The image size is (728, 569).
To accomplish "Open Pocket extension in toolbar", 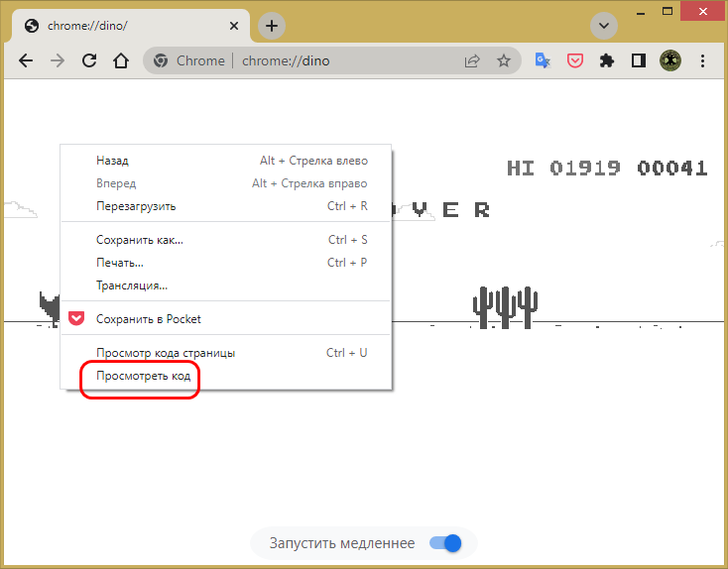I will (575, 60).
